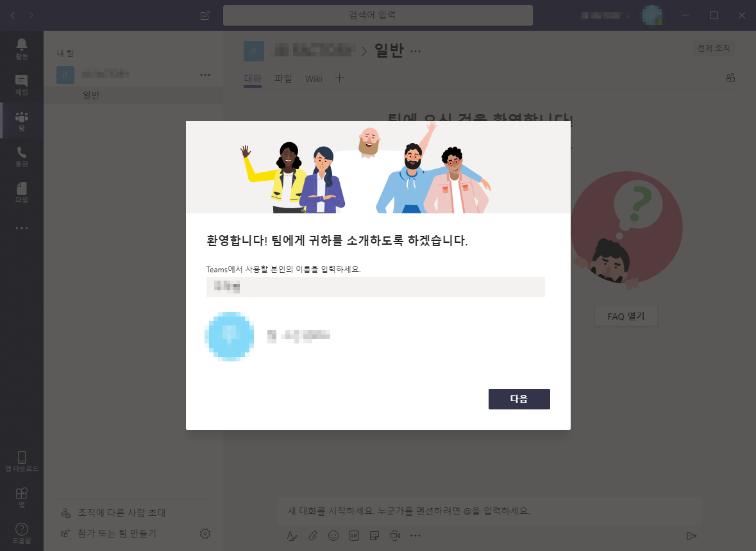Switch to the 대화 tab
The image size is (756, 551).
click(x=253, y=79)
